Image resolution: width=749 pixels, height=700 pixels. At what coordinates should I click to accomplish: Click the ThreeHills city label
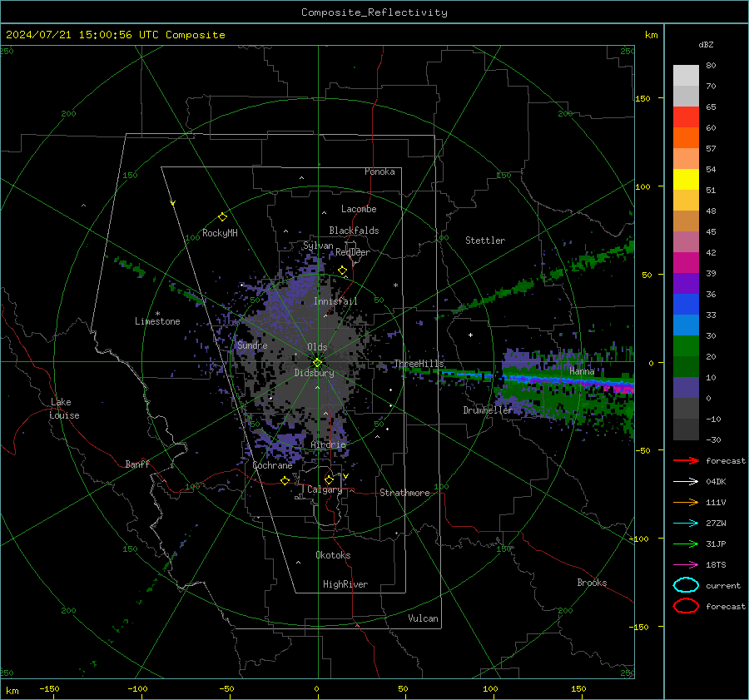(x=419, y=364)
